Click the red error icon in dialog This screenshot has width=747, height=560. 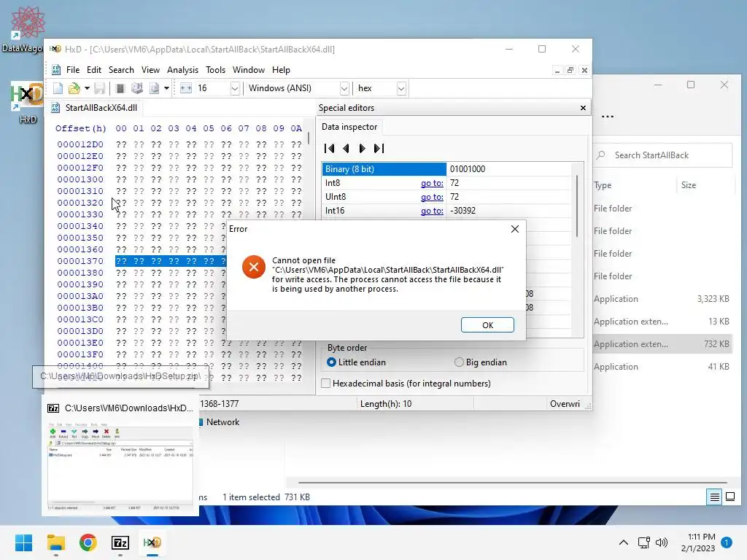pyautogui.click(x=254, y=267)
